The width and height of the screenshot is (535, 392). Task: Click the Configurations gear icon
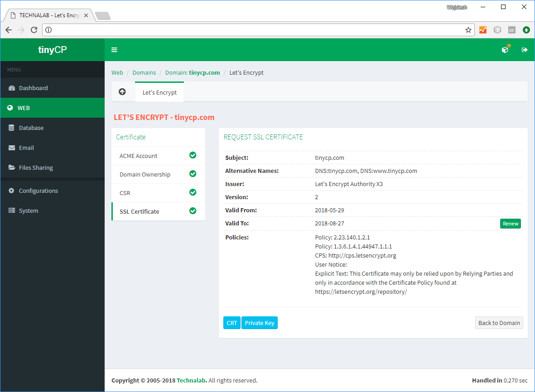pyautogui.click(x=12, y=191)
